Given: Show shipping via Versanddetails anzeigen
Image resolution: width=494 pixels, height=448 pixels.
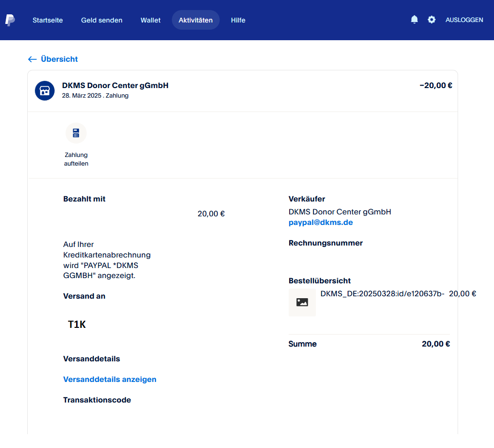Looking at the screenshot, I should pos(110,380).
